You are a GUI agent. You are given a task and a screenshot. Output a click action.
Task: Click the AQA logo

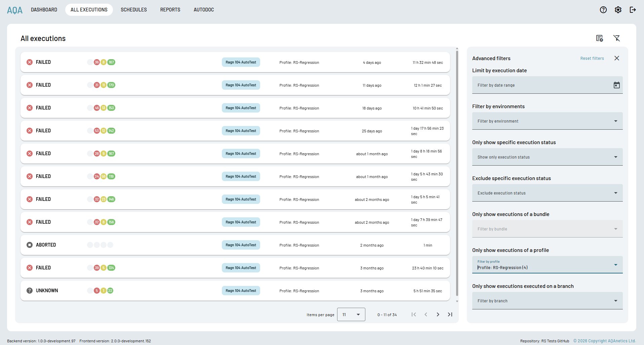pos(15,10)
